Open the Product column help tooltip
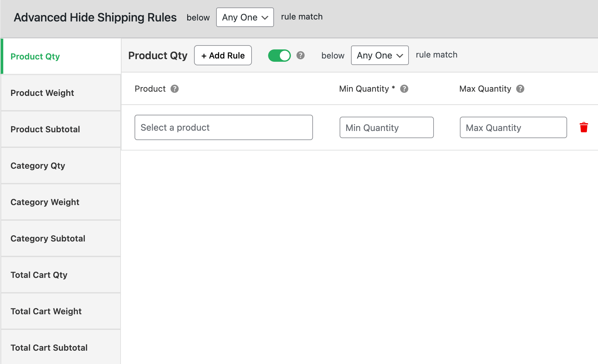 pyautogui.click(x=175, y=88)
